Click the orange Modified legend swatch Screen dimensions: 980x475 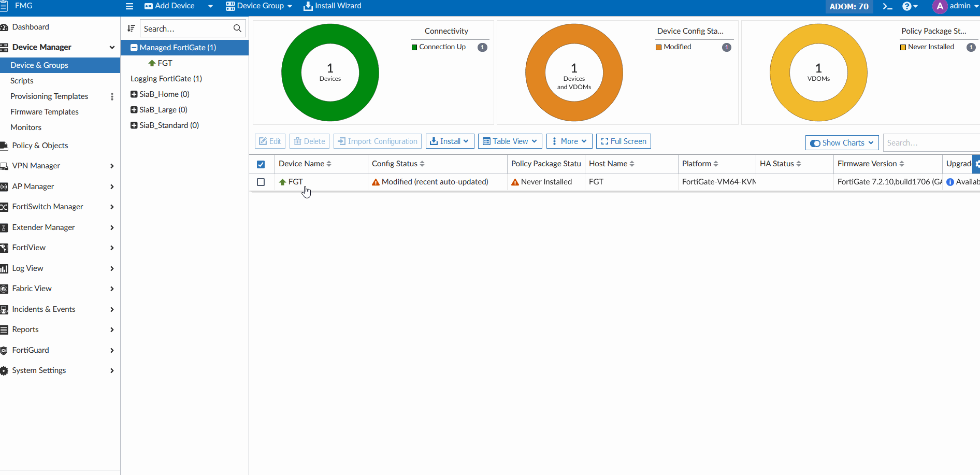click(658, 47)
